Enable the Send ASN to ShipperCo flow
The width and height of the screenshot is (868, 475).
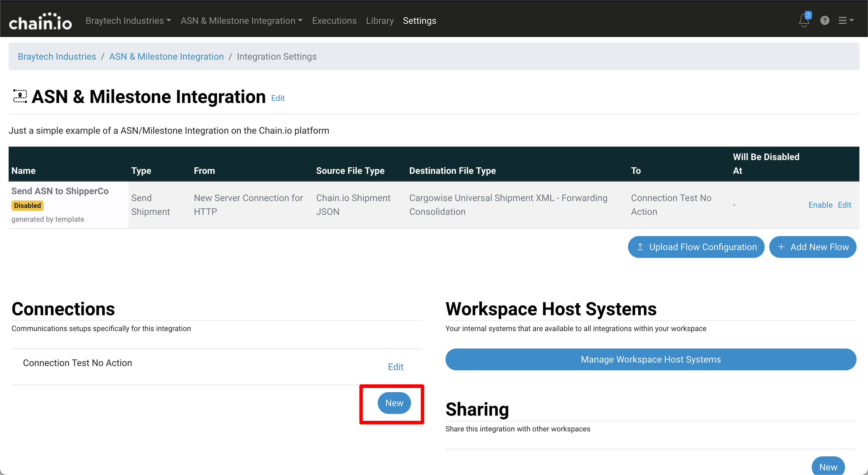point(820,205)
